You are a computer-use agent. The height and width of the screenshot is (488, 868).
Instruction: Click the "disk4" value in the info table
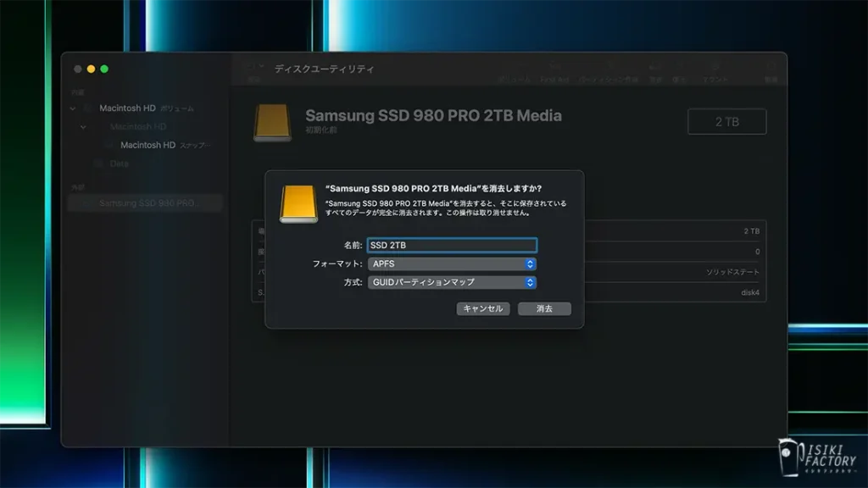(x=750, y=292)
